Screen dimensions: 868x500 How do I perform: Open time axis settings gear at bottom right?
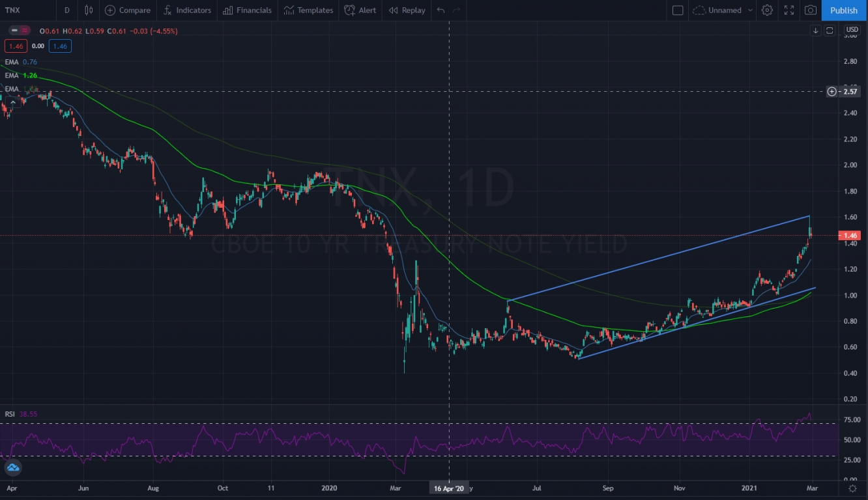[x=852, y=488]
